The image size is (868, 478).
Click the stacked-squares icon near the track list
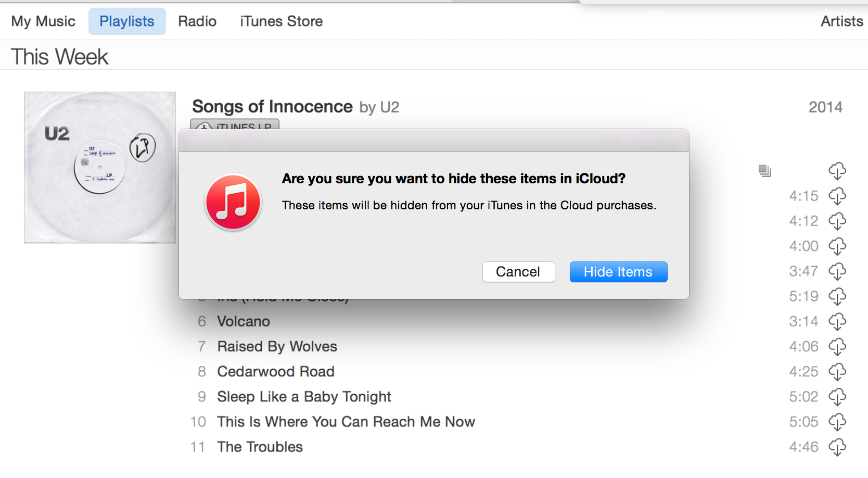(764, 171)
